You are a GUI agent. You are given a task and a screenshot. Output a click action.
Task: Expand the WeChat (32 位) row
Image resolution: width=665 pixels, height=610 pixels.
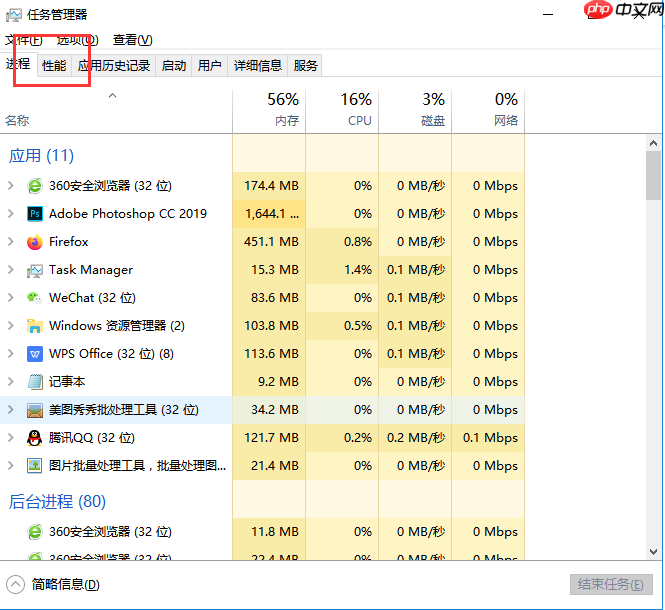point(11,298)
